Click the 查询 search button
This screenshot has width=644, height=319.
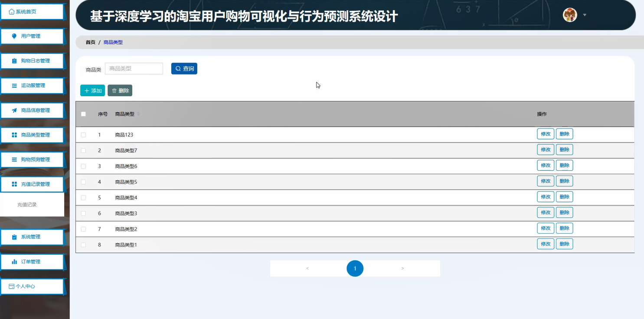pyautogui.click(x=184, y=68)
